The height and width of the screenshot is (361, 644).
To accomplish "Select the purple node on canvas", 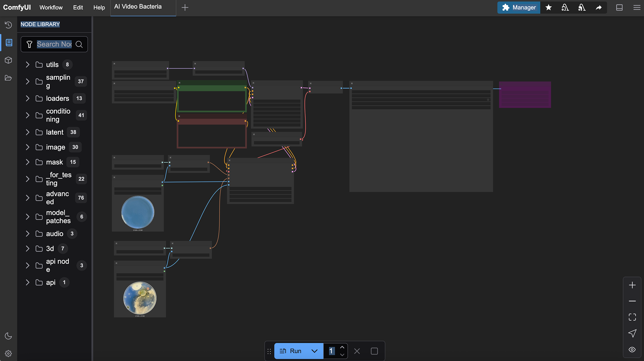I will point(525,95).
